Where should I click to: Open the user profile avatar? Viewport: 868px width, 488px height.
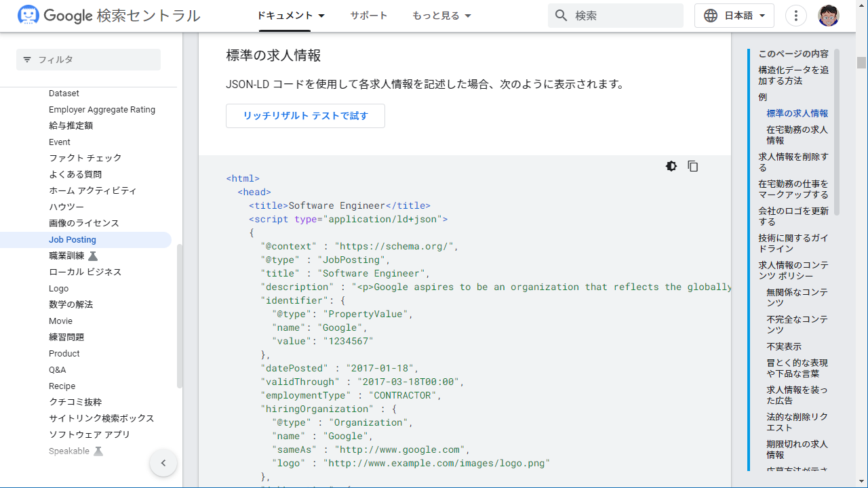pyautogui.click(x=829, y=16)
